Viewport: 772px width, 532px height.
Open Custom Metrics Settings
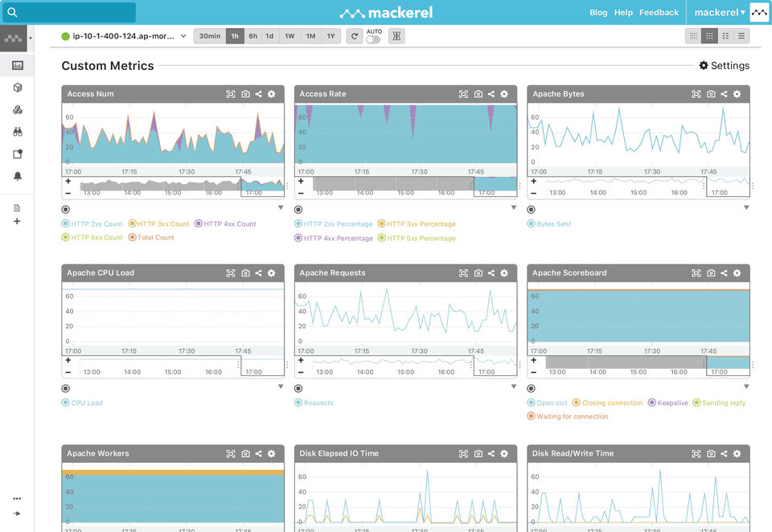(725, 65)
